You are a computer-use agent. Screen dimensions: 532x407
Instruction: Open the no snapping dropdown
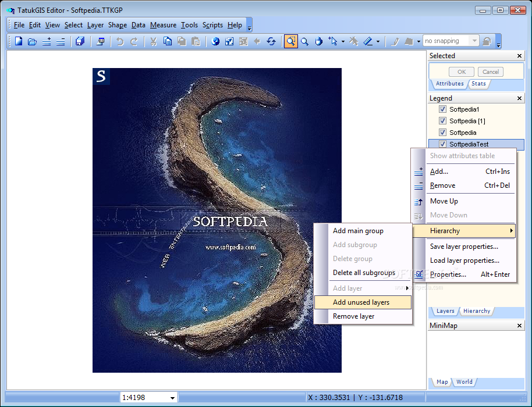(474, 41)
